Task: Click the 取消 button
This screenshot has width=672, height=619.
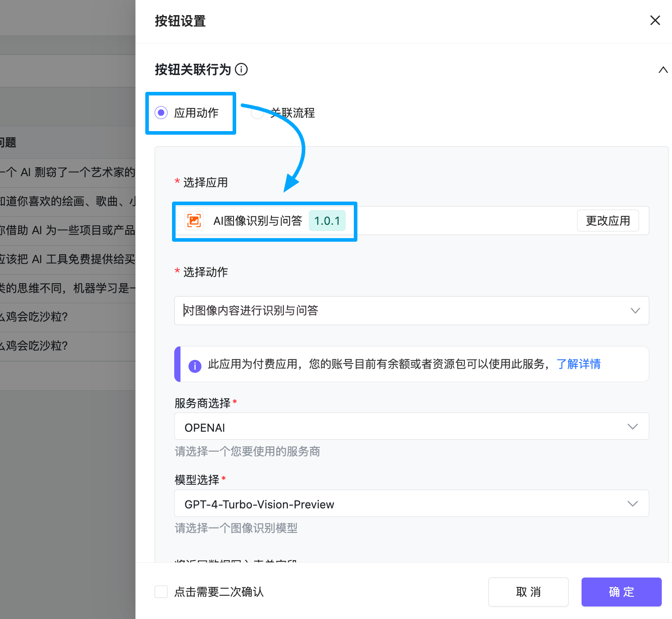Action: [528, 592]
